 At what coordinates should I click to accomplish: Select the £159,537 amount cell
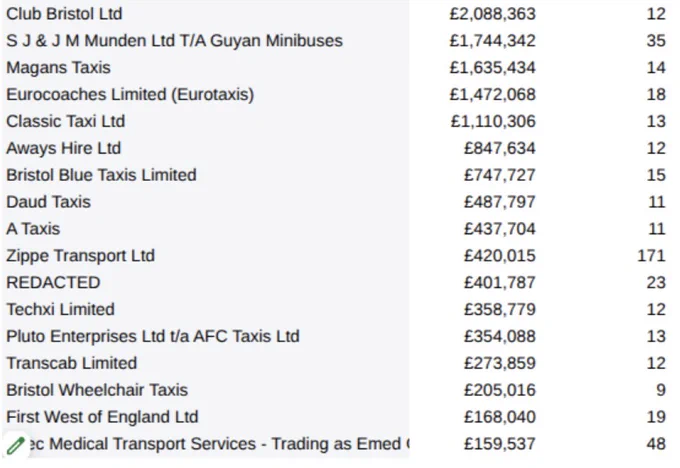coord(500,444)
